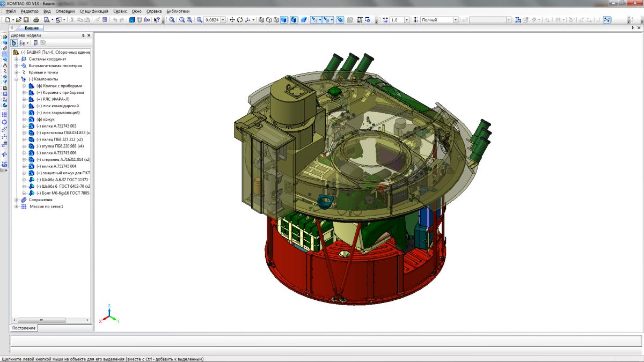Viewport: 644px width, 362px height.
Task: Open the file with the folder icon
Action: (19, 20)
